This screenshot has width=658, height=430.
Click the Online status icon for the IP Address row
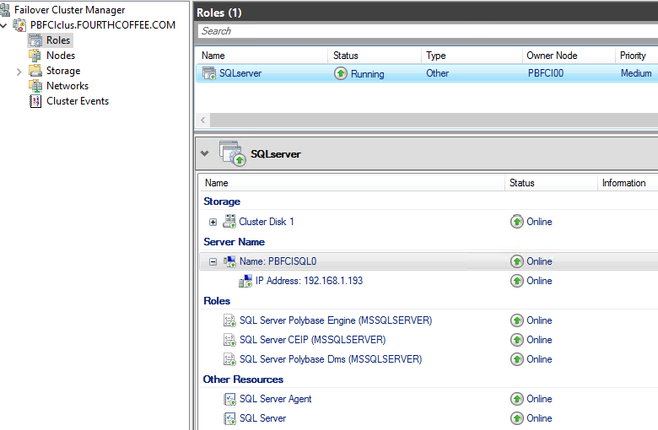click(517, 281)
